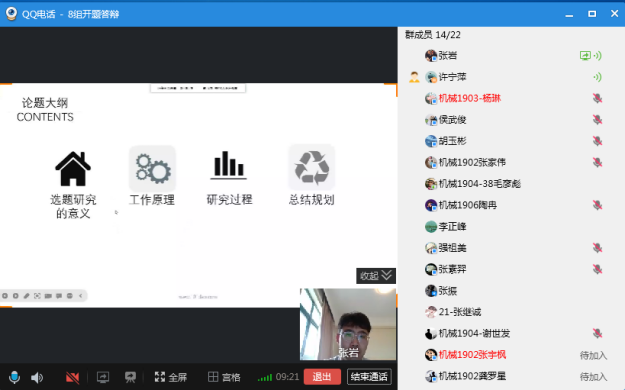Click 待加入 status for 机械1902龚罗星
This screenshot has height=390, width=625.
(x=593, y=376)
